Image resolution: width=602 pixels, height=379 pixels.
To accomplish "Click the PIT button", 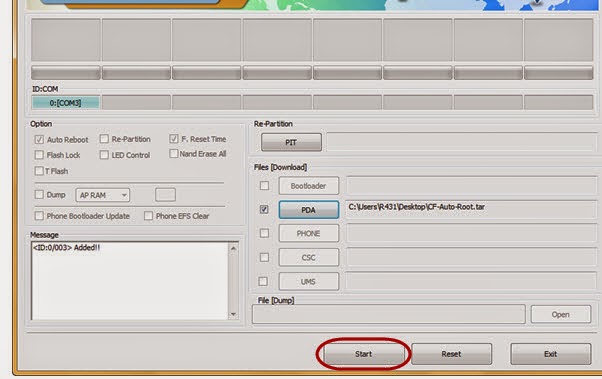I will (291, 142).
